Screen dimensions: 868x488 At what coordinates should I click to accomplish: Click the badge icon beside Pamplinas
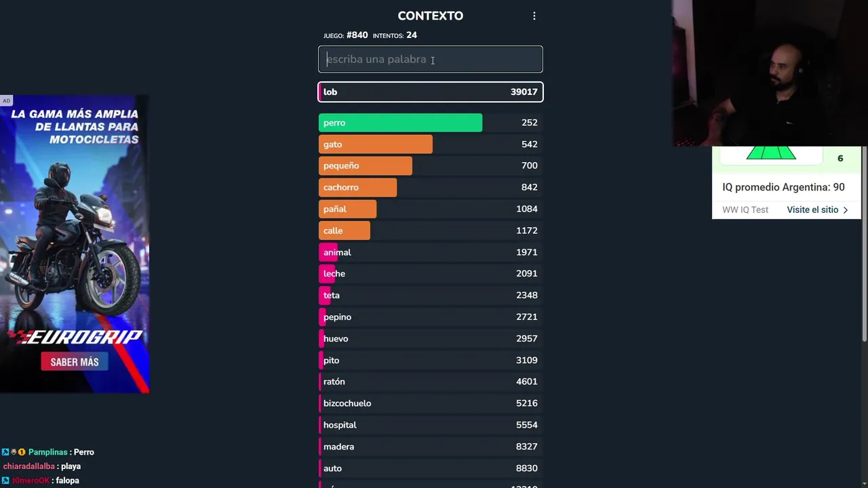(5, 452)
